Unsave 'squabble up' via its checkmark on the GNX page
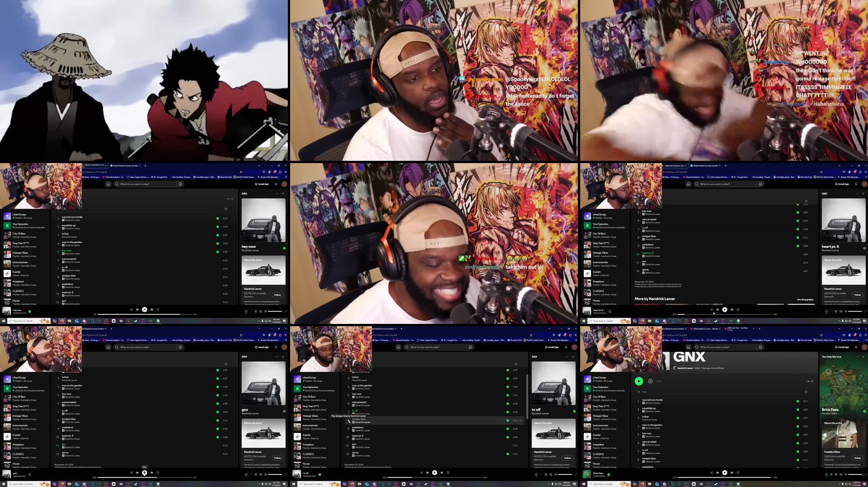 coord(798,410)
